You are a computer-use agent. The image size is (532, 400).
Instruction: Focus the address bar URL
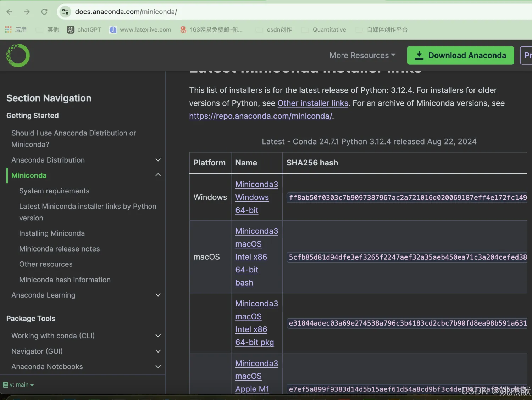(126, 12)
